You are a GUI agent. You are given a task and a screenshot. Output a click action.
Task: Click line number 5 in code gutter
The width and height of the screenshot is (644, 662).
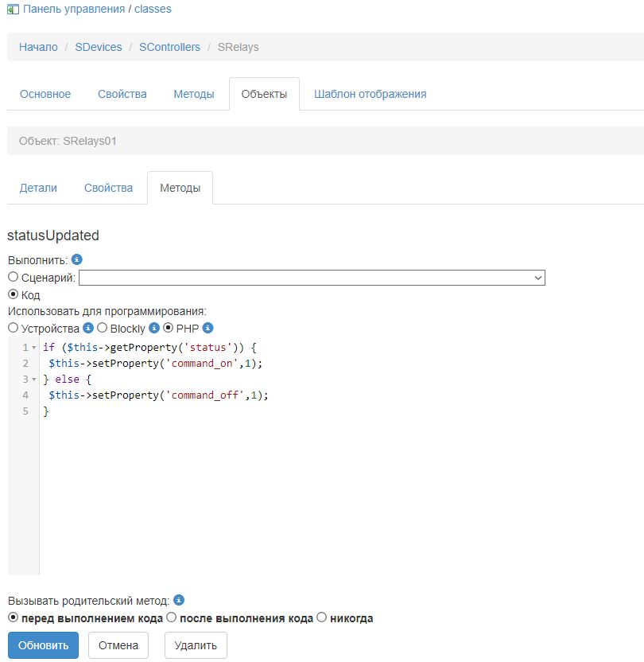coord(25,411)
